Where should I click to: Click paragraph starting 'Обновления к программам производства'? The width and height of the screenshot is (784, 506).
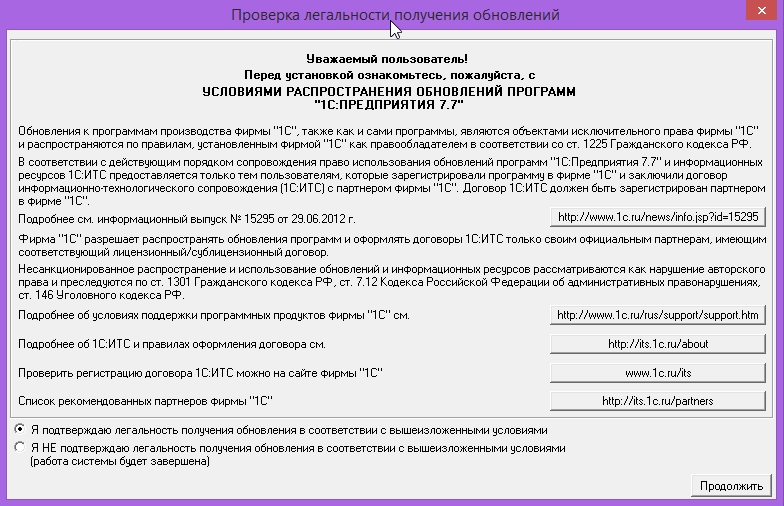coord(388,138)
